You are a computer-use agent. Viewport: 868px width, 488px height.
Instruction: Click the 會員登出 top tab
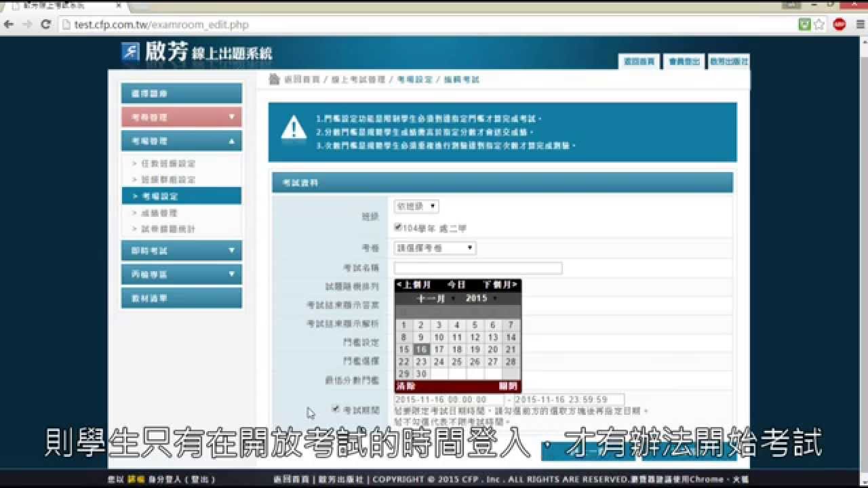[684, 61]
